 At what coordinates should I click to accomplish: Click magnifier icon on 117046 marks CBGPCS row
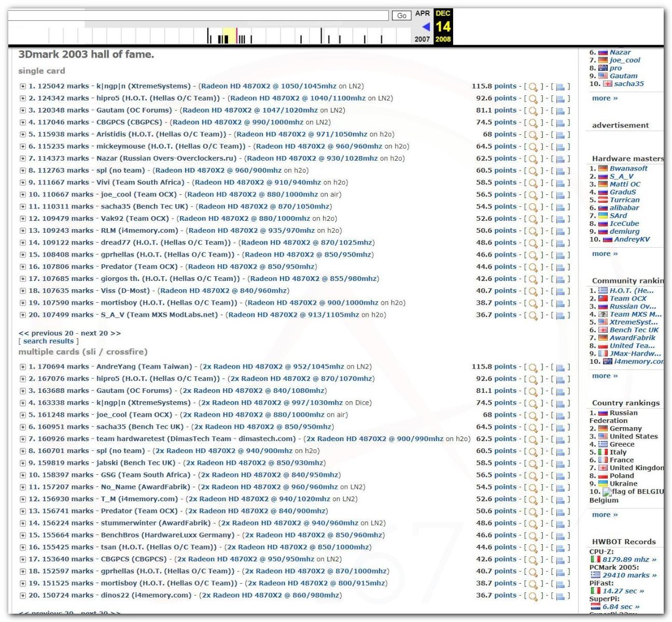tap(533, 123)
